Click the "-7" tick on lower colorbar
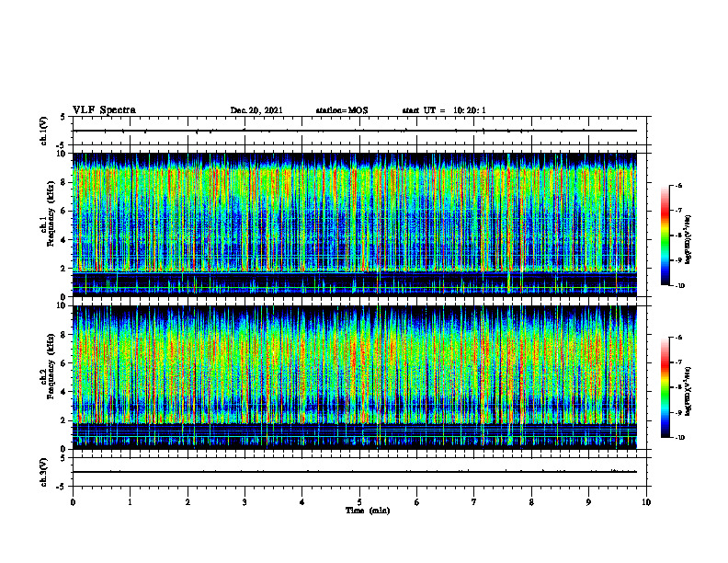 pos(678,362)
